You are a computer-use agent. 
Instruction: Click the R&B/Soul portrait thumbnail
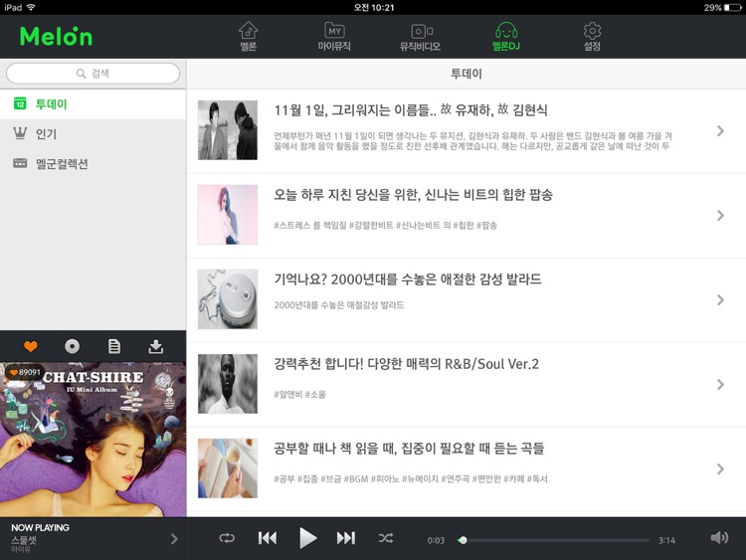pos(228,384)
